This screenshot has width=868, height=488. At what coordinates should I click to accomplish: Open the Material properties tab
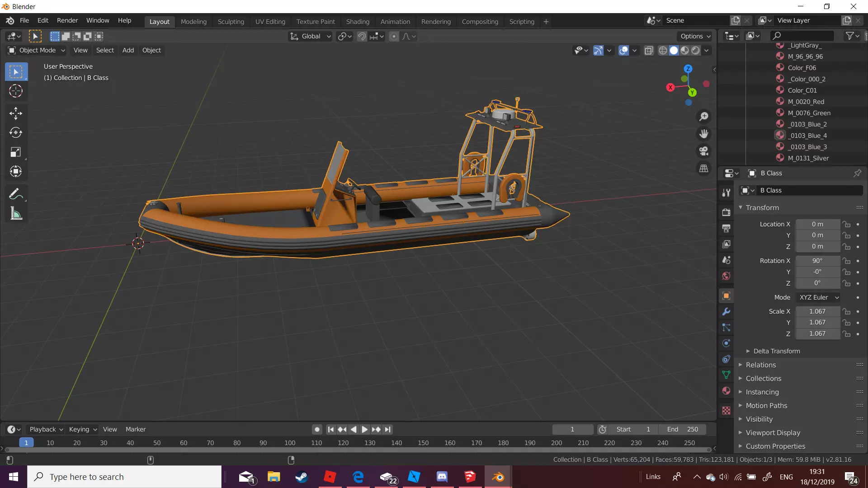tap(726, 391)
